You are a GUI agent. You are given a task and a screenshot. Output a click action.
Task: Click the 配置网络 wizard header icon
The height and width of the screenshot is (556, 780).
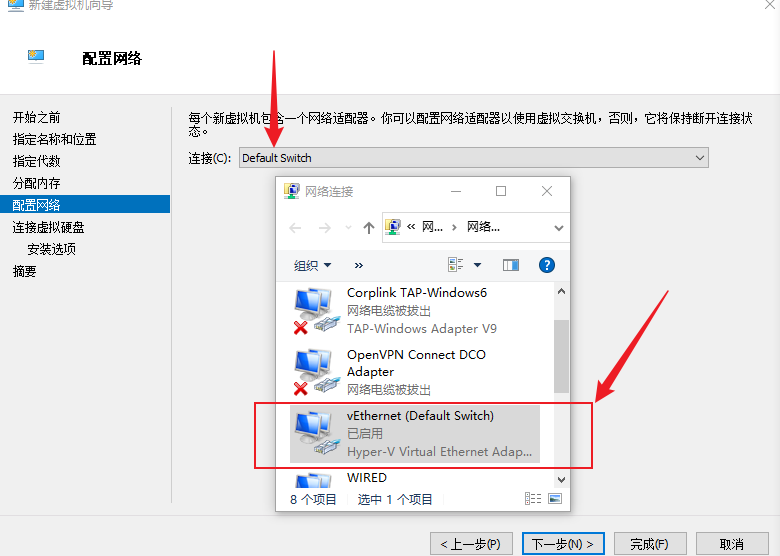36,57
